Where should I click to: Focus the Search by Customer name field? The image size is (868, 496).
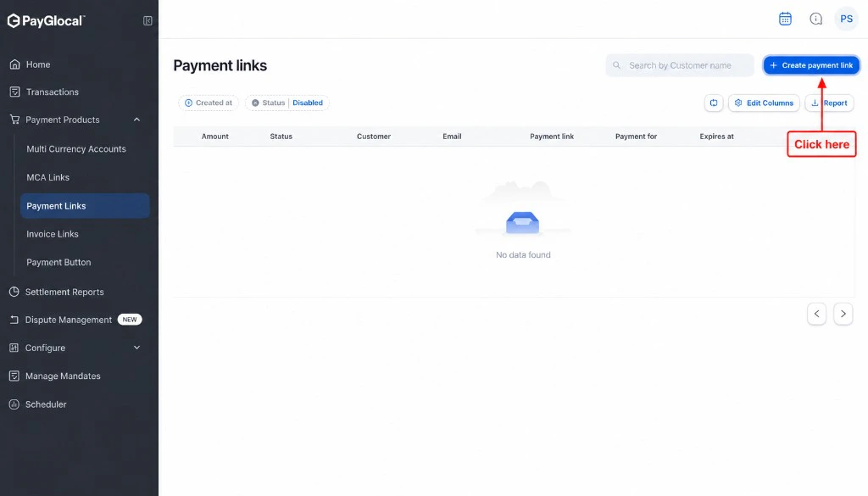680,65
